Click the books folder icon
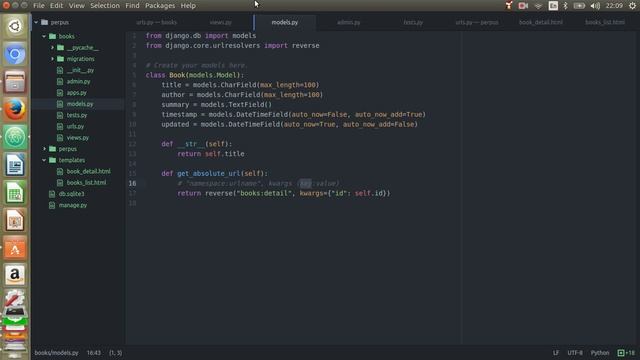The height and width of the screenshot is (360, 640). click(x=52, y=36)
